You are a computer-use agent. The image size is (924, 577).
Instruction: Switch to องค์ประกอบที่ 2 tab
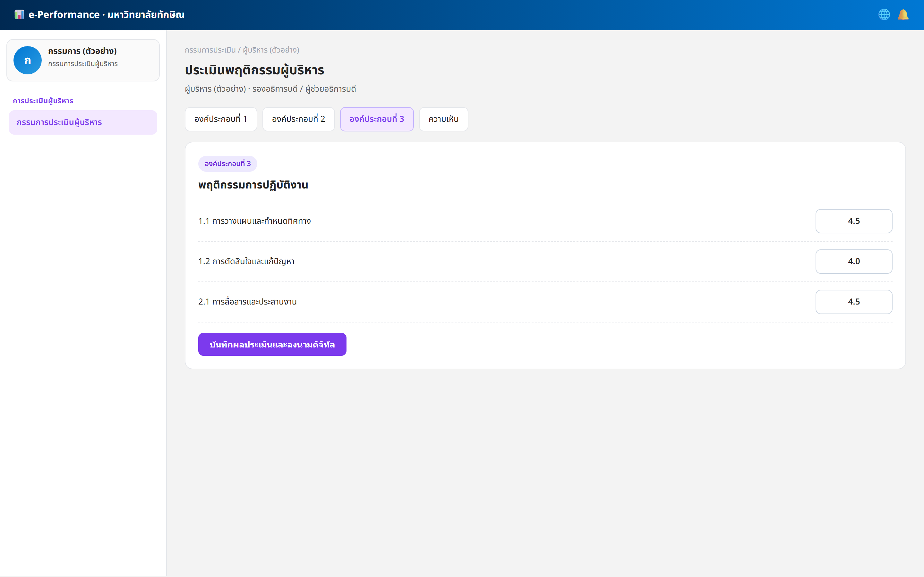pyautogui.click(x=299, y=119)
